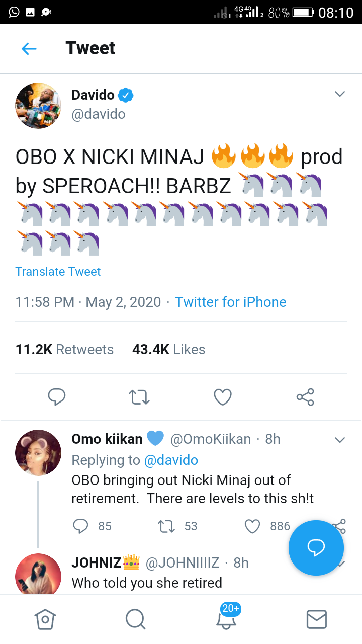
Task: View the 43.4K Likes list
Action: [x=168, y=349]
